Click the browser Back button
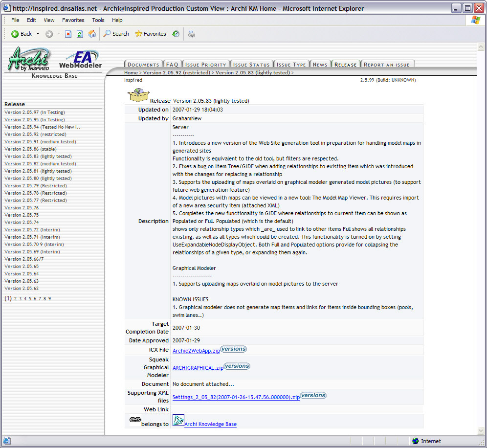The width and height of the screenshot is (487, 448). tap(21, 34)
